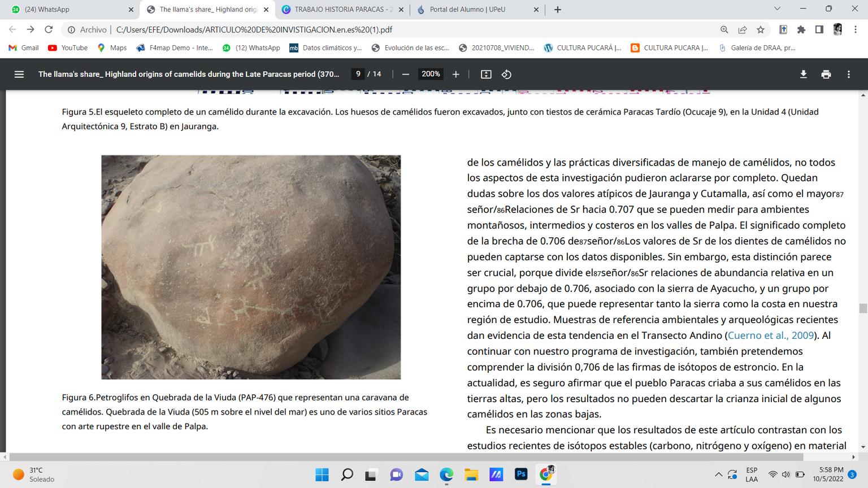Click the petroglyph boulder figure image

coord(251,267)
